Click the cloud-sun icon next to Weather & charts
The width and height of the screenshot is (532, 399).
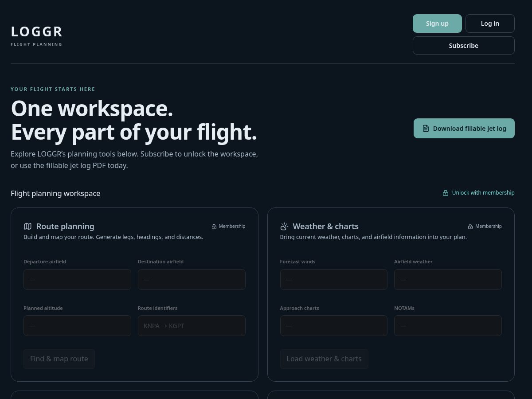click(x=284, y=226)
